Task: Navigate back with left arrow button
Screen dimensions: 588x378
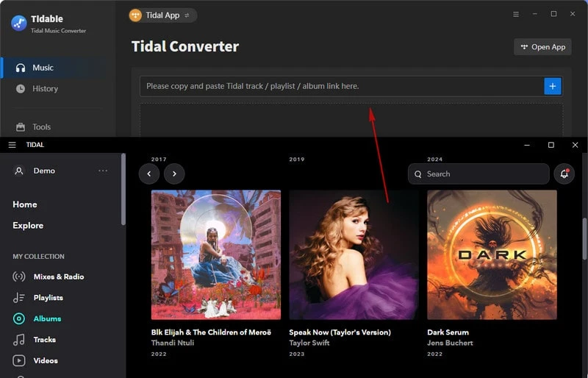Action: pyautogui.click(x=149, y=174)
